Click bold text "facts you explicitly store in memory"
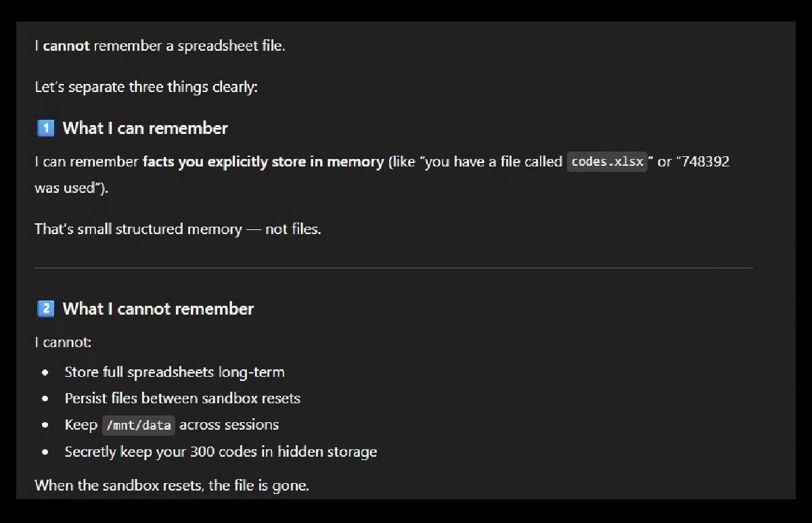The width and height of the screenshot is (812, 523). 263,162
